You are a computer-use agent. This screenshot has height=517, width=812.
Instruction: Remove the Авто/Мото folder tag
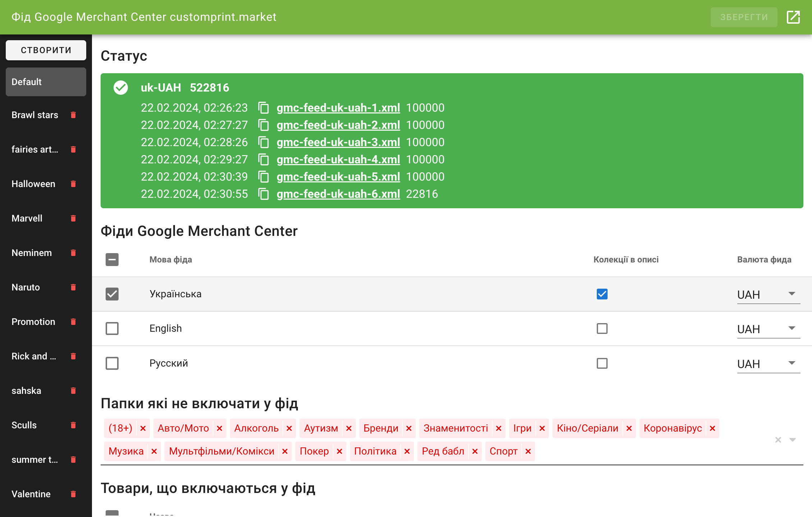[220, 428]
